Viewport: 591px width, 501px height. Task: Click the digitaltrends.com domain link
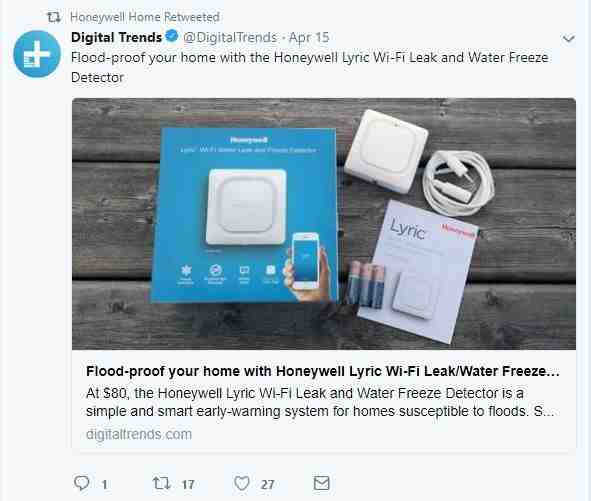[x=139, y=434]
